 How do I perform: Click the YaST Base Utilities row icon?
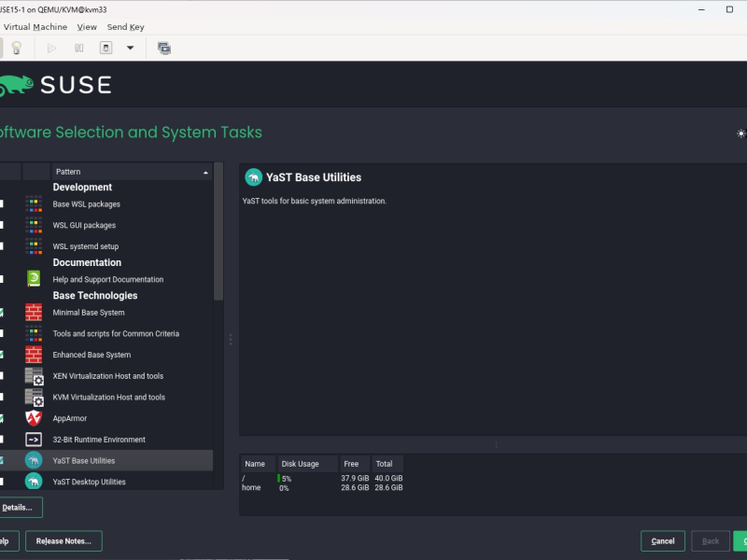click(34, 460)
